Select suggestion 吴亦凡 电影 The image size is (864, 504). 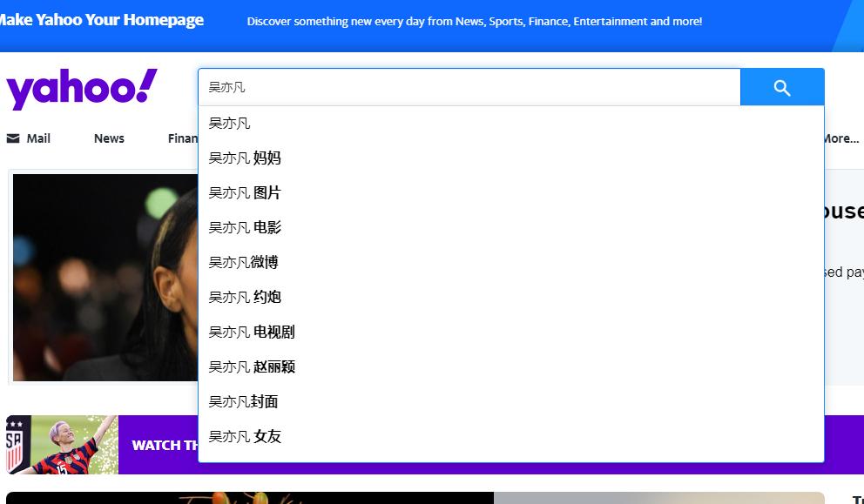tap(510, 227)
